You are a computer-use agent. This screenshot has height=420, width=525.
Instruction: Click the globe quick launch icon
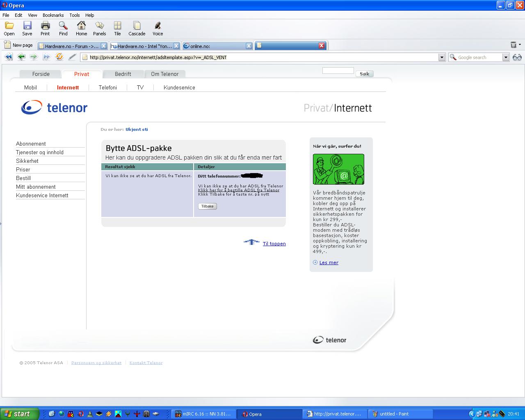coord(61,414)
